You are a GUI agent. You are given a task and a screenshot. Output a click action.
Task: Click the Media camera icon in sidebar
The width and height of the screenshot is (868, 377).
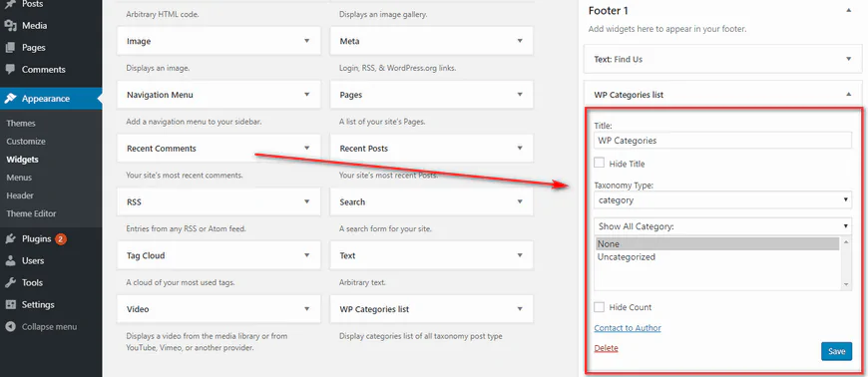[x=10, y=26]
